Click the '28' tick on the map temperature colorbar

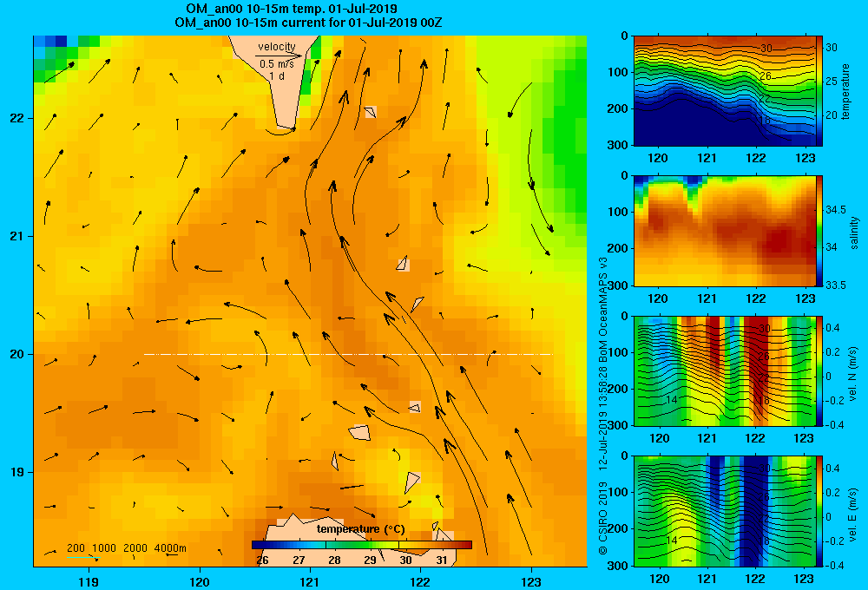click(334, 560)
